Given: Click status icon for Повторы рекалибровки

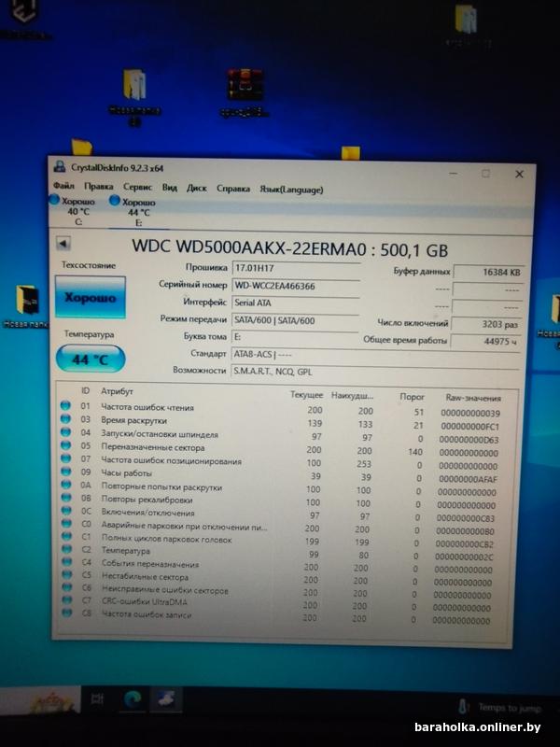Looking at the screenshot, I should tap(66, 498).
